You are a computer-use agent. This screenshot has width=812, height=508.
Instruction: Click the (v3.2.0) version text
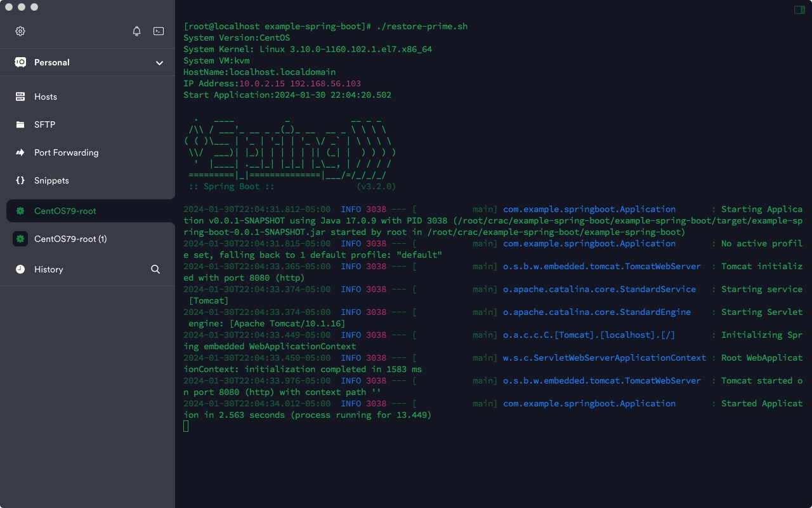(x=376, y=187)
